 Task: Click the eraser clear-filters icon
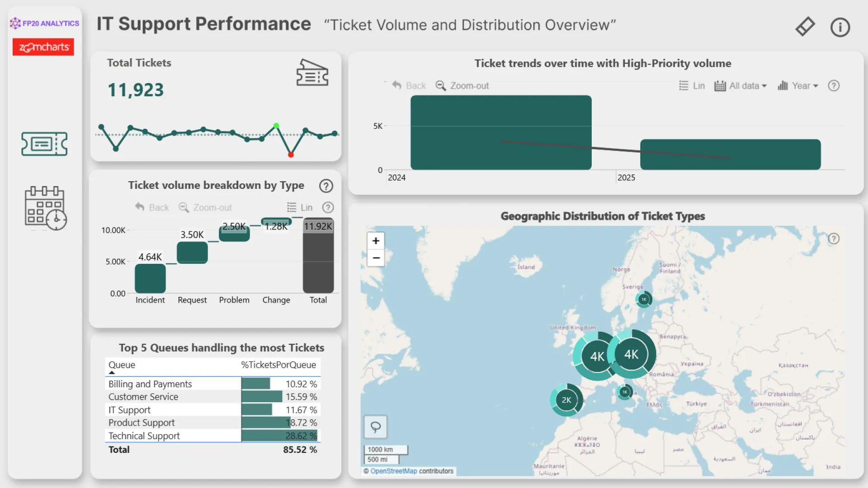[x=805, y=27]
